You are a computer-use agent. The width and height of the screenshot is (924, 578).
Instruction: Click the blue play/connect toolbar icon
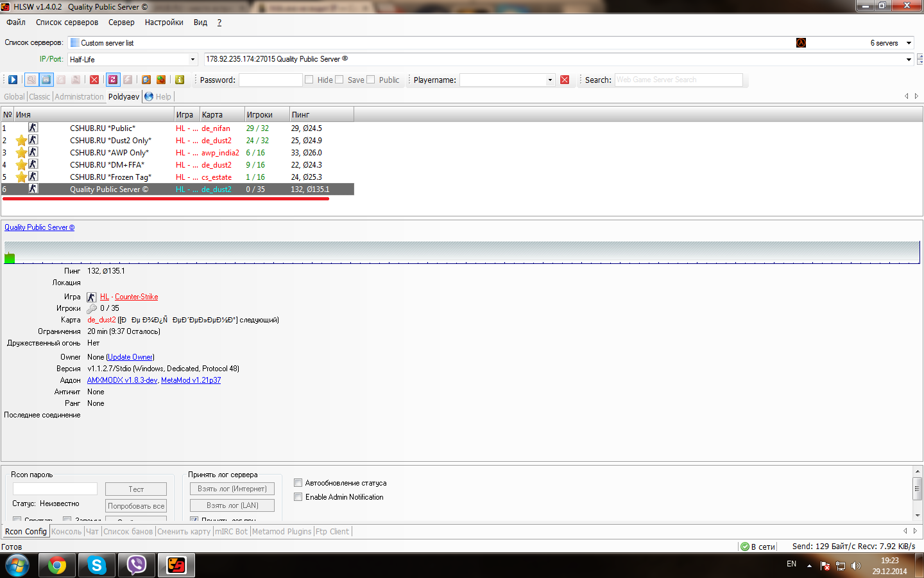tap(13, 80)
